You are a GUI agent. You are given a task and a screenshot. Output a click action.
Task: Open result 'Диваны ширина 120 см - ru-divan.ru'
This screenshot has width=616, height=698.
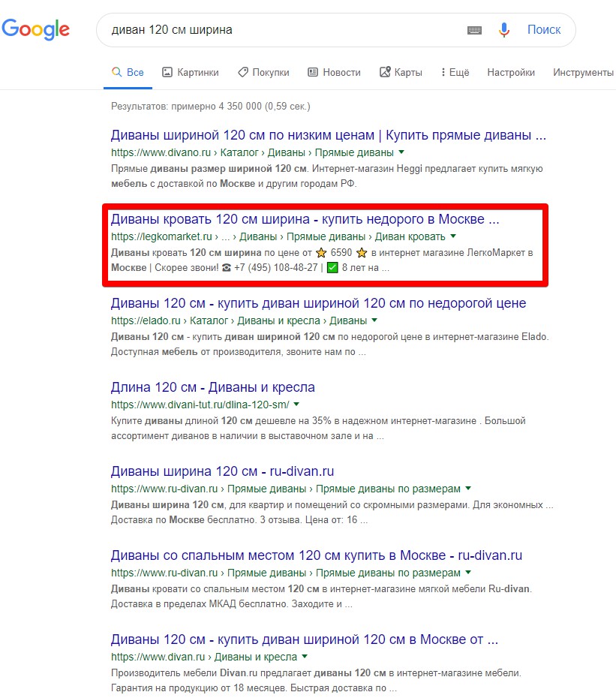[222, 471]
